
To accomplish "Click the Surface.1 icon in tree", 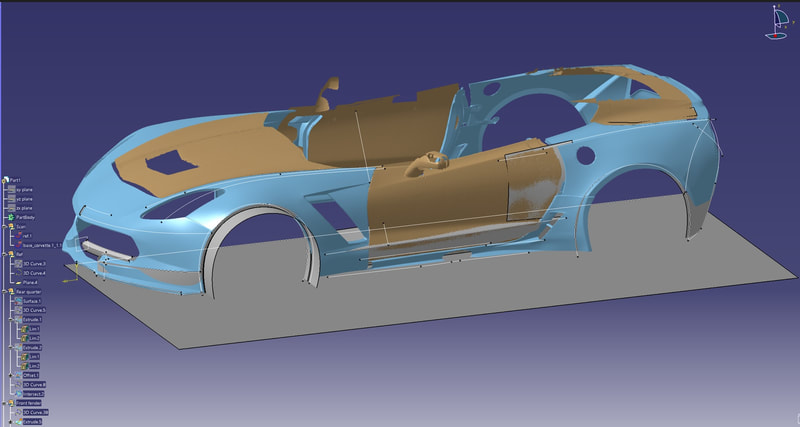I will [17, 300].
